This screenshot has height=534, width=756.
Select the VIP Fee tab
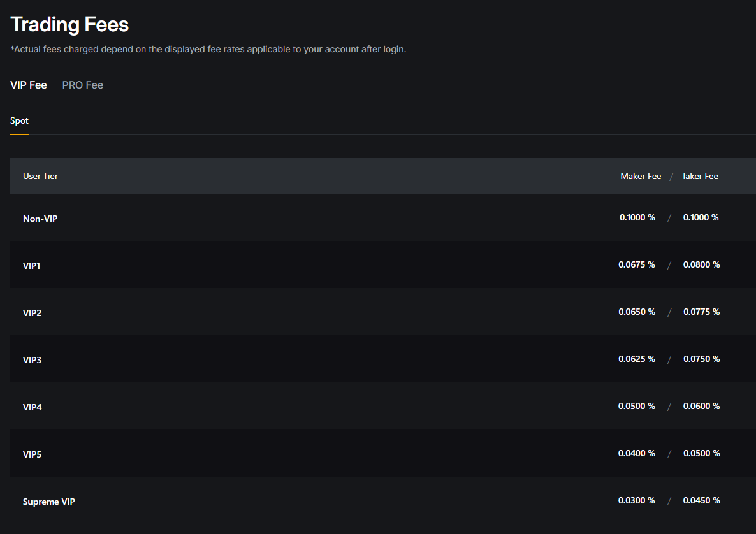pos(29,85)
